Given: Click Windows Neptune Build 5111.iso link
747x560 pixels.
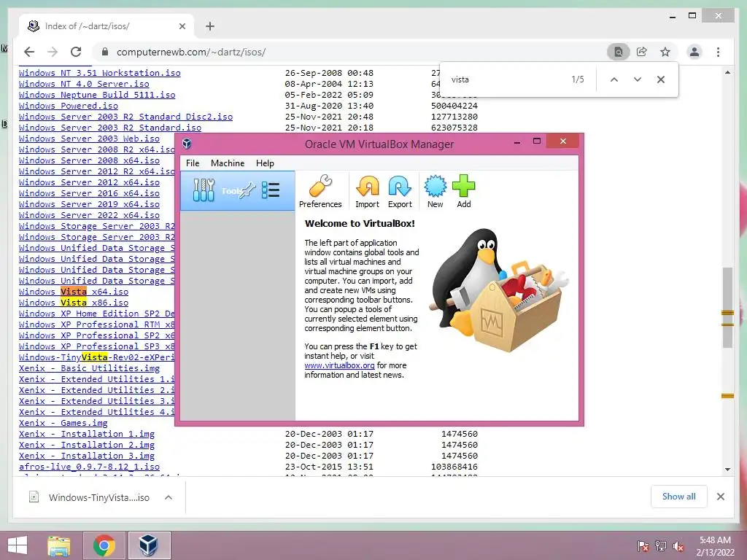Looking at the screenshot, I should 97,95.
